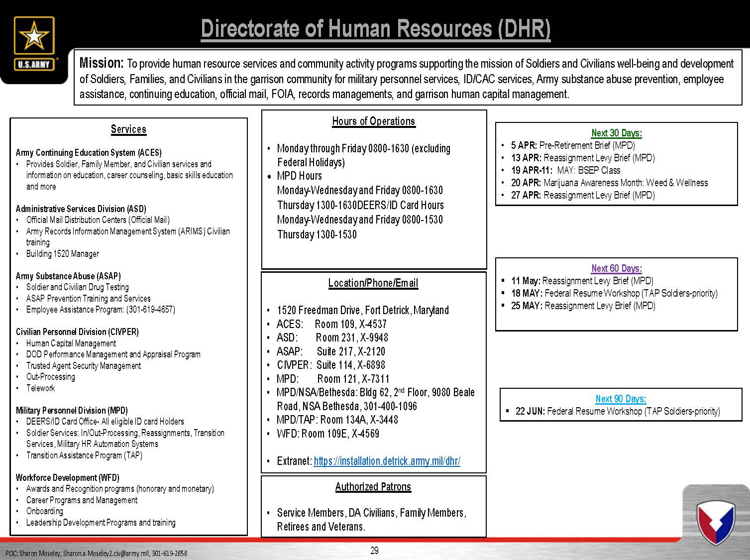Click MPD/TAP Room 134A, X-3448 line

tap(337, 420)
